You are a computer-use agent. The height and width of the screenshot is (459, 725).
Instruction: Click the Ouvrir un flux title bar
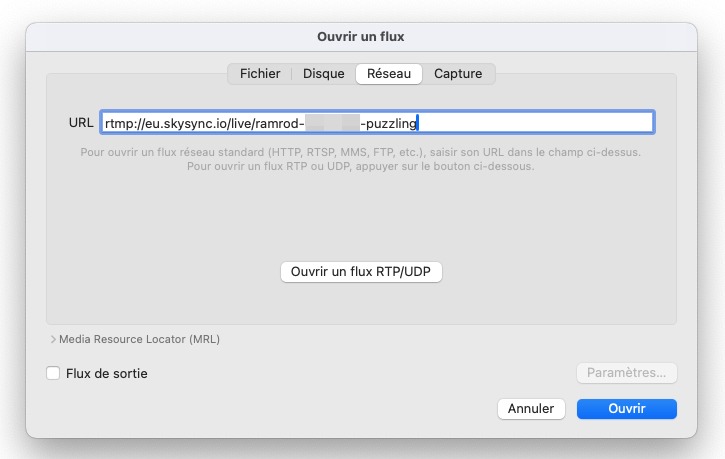(361, 37)
